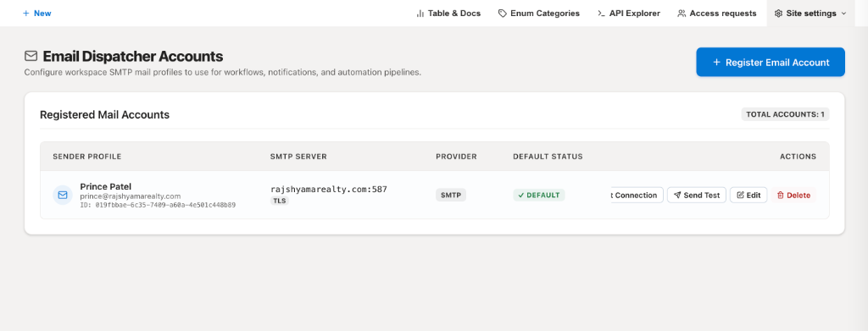
Task: Open Enum Categories
Action: [538, 14]
